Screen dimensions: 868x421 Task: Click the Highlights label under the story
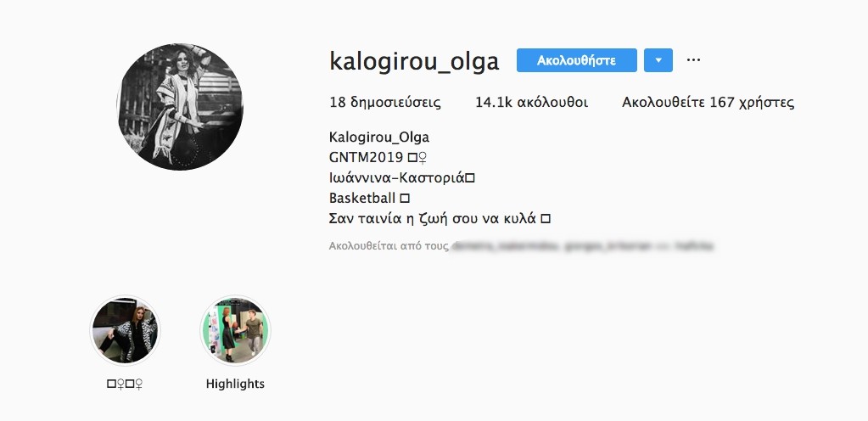point(235,384)
